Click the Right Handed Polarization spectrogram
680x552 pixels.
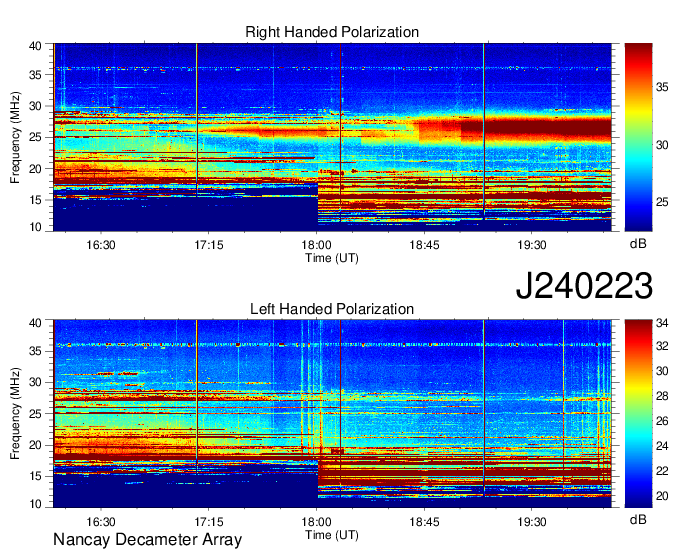[x=332, y=137]
